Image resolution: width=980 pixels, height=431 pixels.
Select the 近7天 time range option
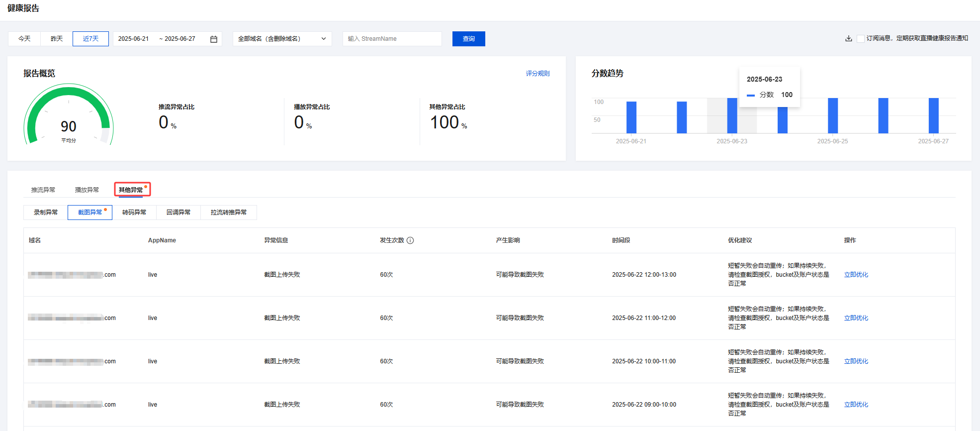[90, 39]
